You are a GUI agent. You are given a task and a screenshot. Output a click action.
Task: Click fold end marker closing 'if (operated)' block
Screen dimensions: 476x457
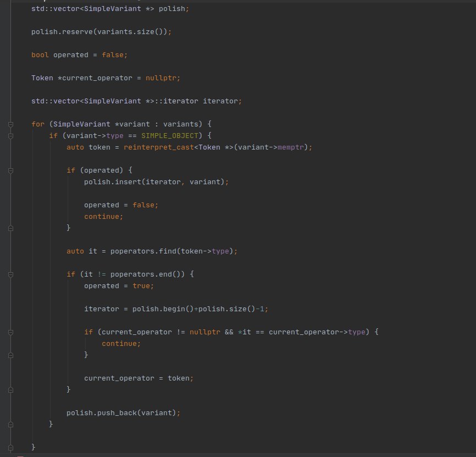tap(10, 228)
